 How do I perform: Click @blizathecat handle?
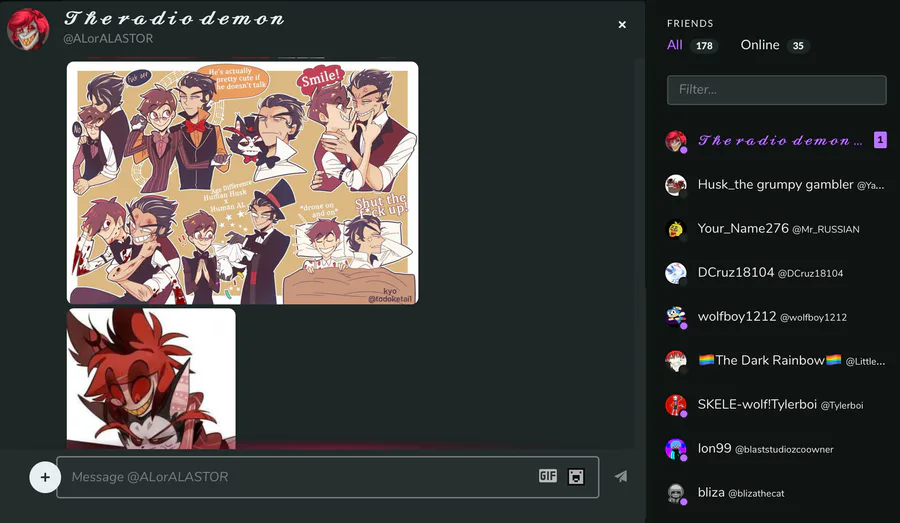(x=756, y=494)
